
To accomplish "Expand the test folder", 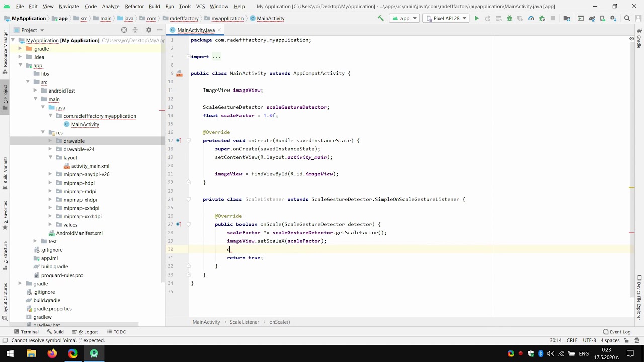I will point(35,241).
